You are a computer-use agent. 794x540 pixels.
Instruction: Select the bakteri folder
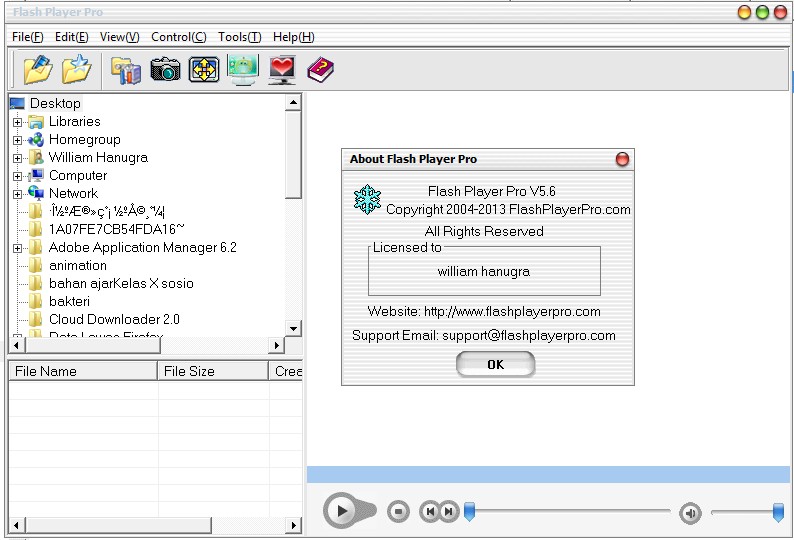[x=69, y=301]
